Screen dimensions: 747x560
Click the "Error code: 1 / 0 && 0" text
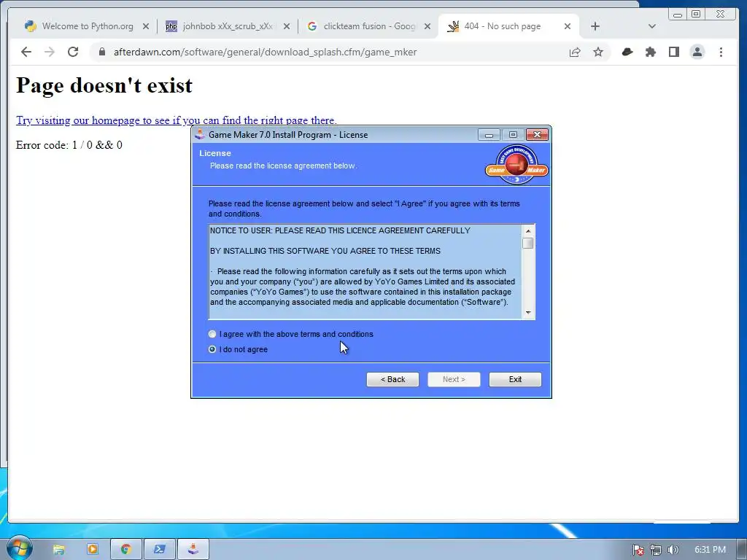point(69,145)
